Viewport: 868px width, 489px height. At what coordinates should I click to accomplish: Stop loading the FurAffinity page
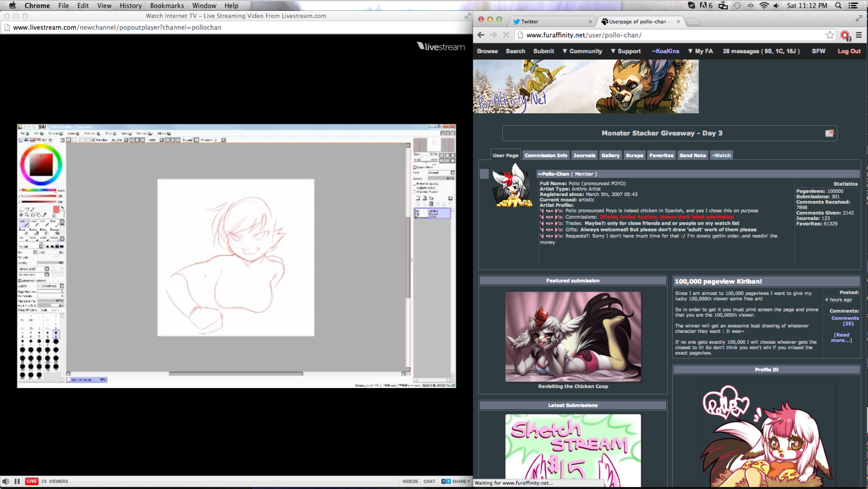(506, 35)
